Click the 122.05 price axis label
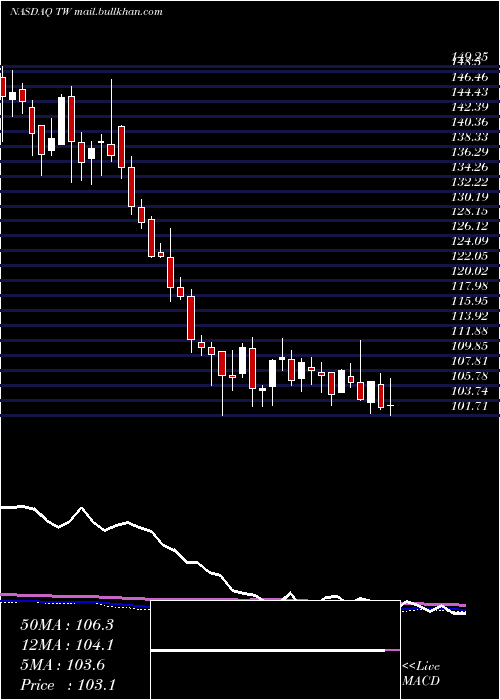 472,256
